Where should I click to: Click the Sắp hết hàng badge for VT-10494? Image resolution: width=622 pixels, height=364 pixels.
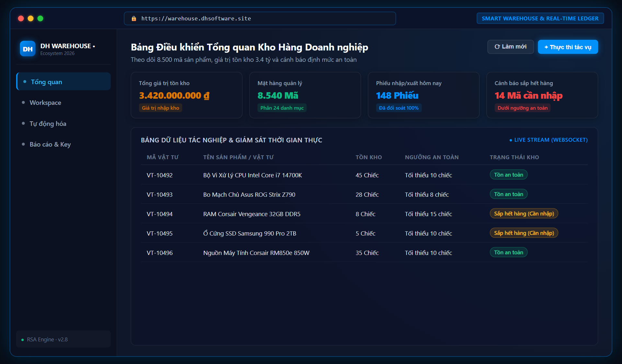coord(524,214)
